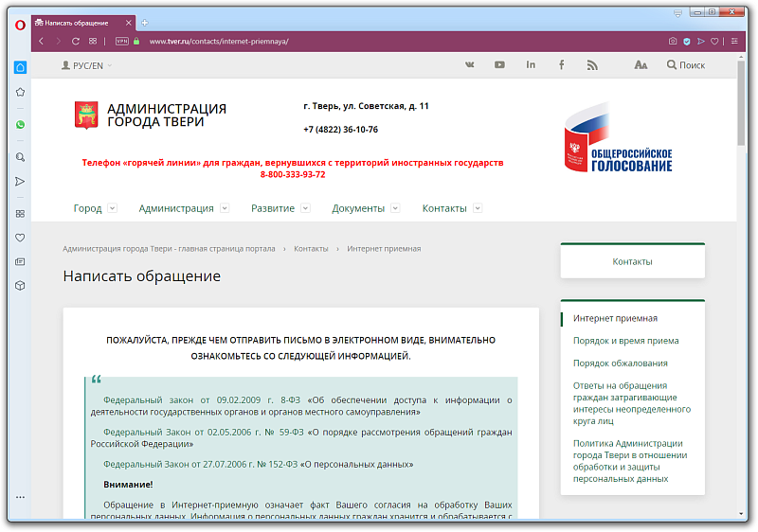Open the ad blocker shield icon
This screenshot has height=532, width=758.
687,42
